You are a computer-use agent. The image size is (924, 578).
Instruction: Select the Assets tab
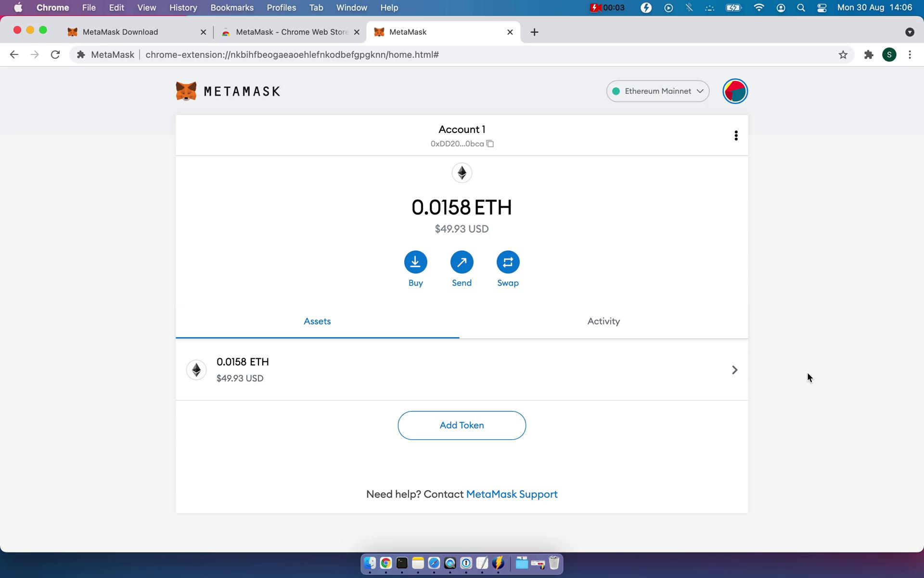click(x=317, y=321)
